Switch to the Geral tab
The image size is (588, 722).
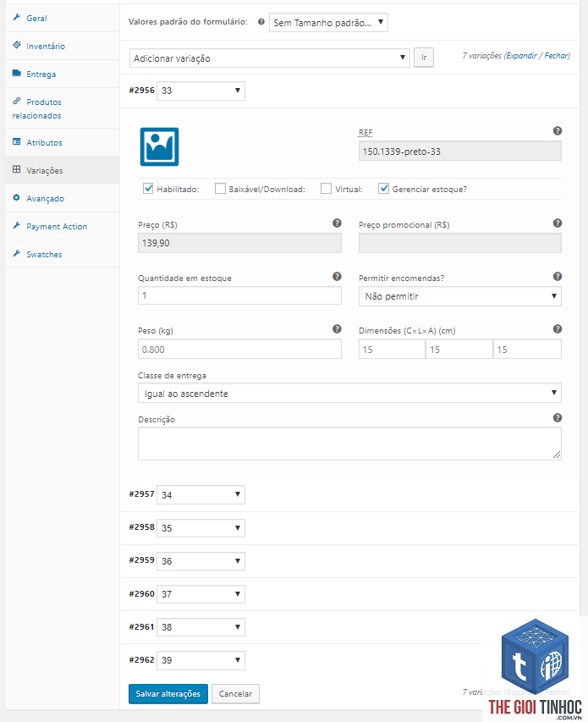62,18
